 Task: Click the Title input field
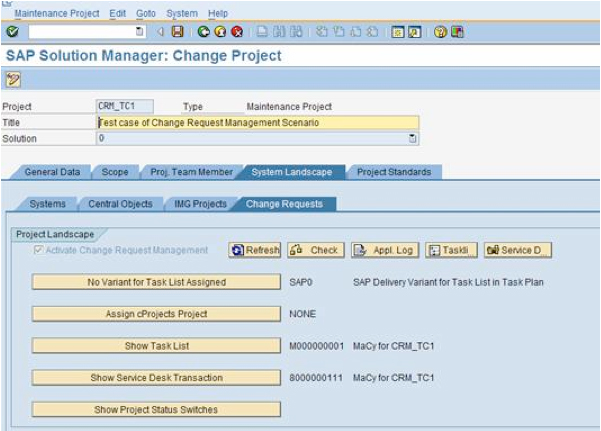point(257,123)
